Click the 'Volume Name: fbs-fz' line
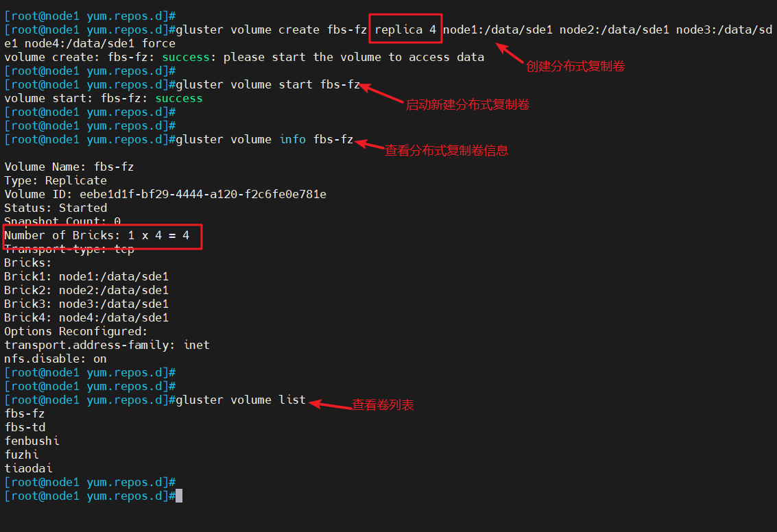This screenshot has height=532, width=777. (69, 167)
